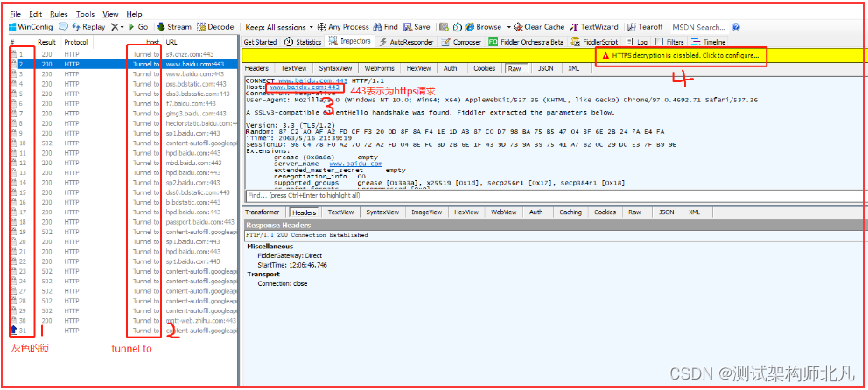Viewport: 868px width, 390px height.
Task: Click Tearoff toolbar button
Action: [x=645, y=26]
